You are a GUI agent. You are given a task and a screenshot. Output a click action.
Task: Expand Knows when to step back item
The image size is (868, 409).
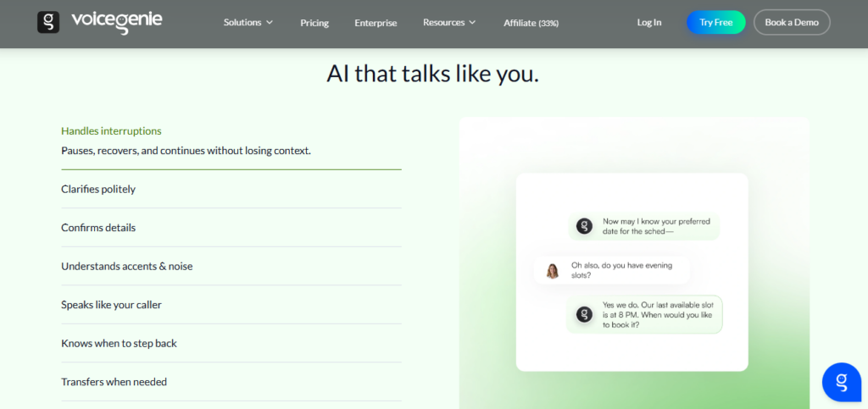(231, 344)
